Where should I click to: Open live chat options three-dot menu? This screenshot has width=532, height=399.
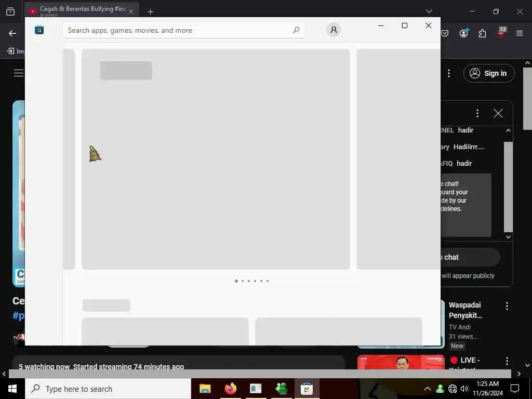[477, 113]
